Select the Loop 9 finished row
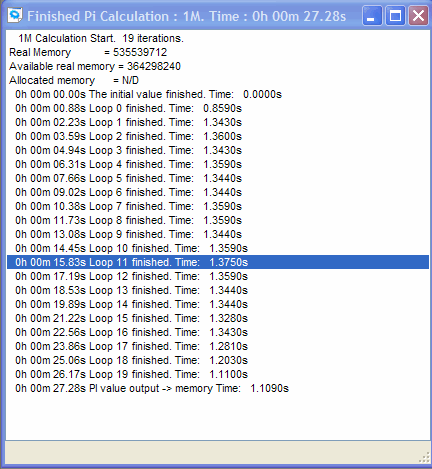This screenshot has height=469, width=432. pos(218,234)
